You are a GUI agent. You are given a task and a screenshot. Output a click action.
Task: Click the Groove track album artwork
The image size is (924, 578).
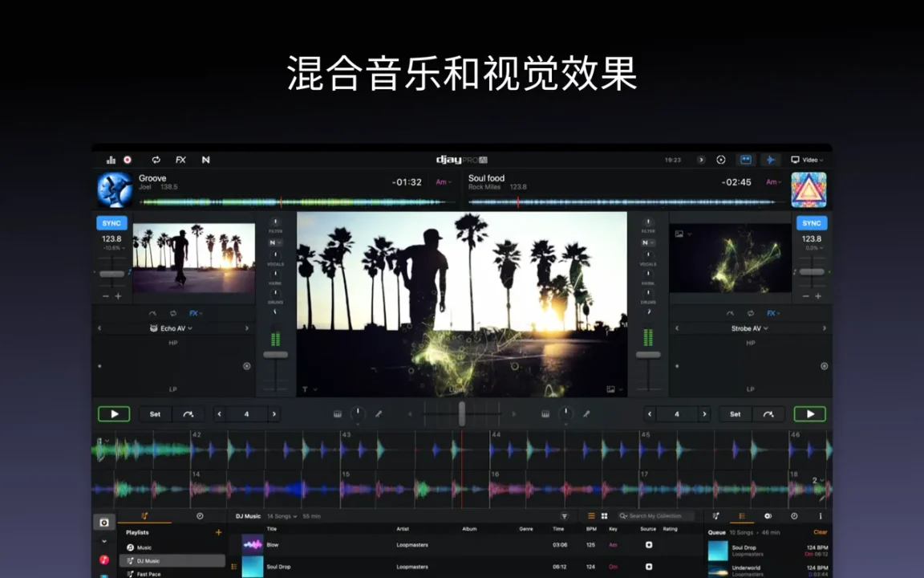[115, 190]
